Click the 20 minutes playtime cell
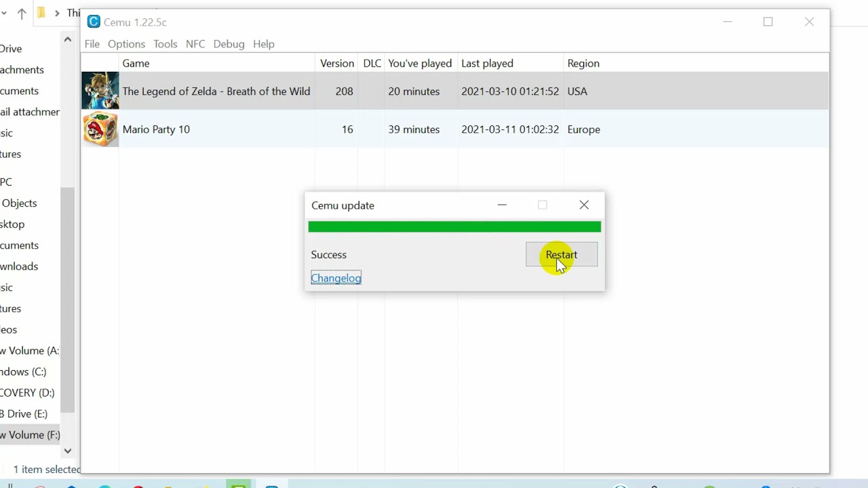 click(414, 91)
